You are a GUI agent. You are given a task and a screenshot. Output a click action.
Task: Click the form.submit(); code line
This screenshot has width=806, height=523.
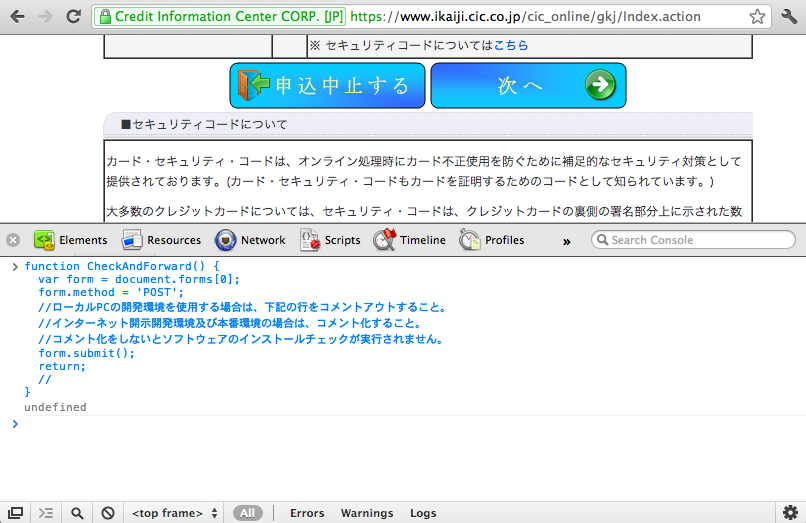click(86, 353)
